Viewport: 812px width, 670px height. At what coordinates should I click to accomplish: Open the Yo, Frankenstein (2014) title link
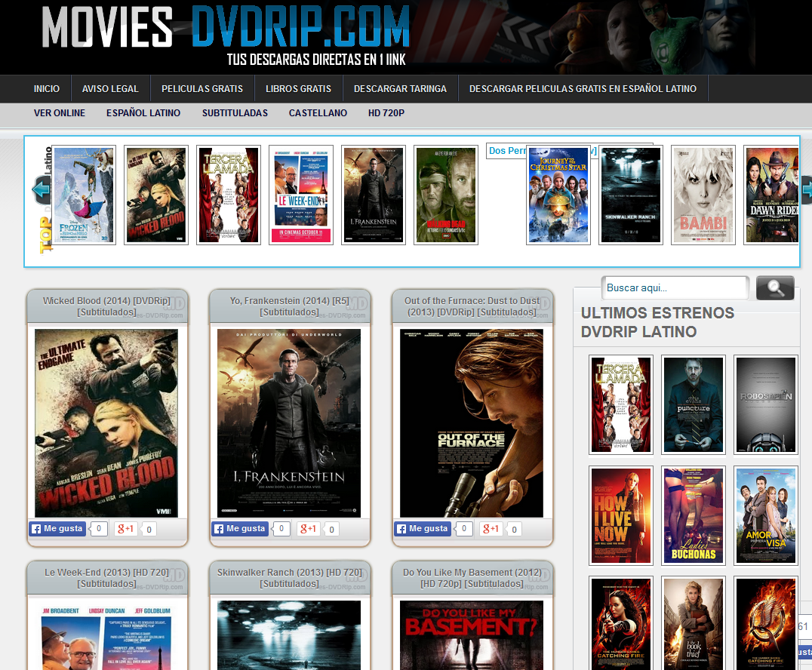290,306
